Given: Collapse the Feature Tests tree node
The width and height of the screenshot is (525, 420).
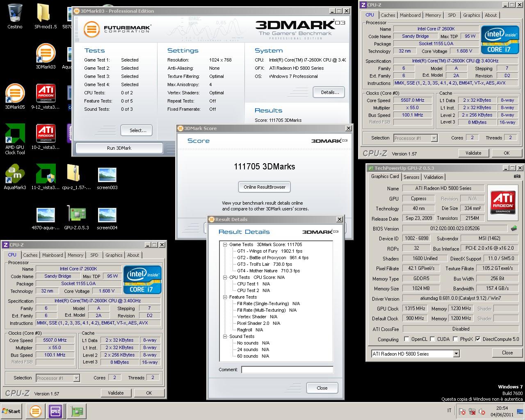Looking at the screenshot, I should point(225,297).
